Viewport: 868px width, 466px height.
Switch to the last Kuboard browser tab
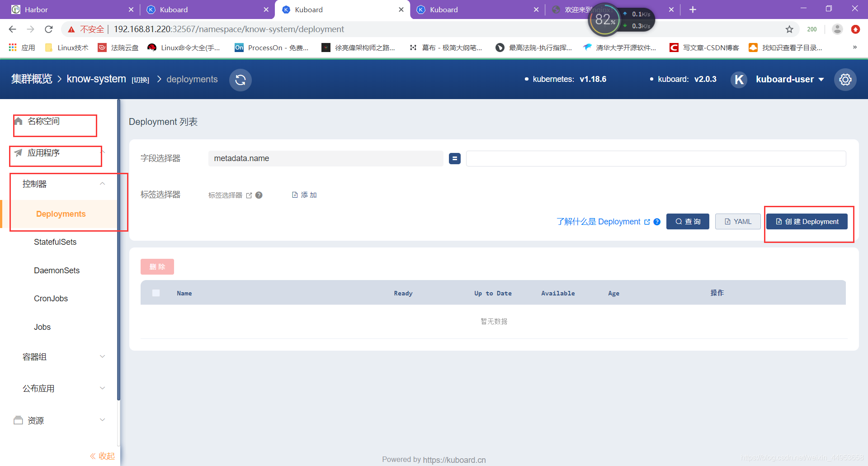tap(477, 10)
